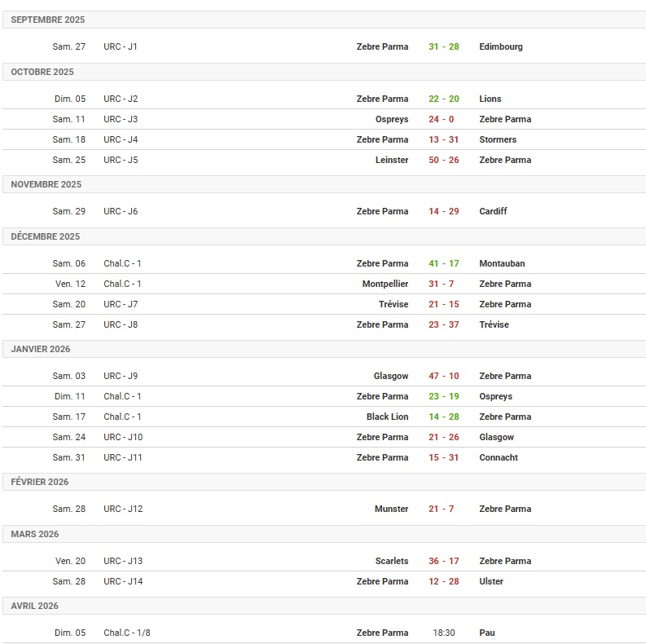Select the Lions team link
The image size is (646, 644).
click(490, 99)
